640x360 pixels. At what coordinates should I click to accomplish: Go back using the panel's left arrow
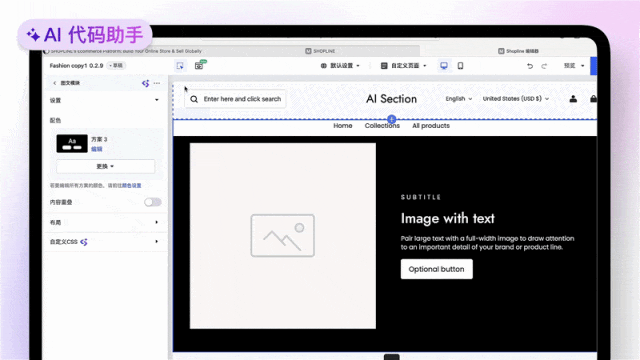[55, 83]
